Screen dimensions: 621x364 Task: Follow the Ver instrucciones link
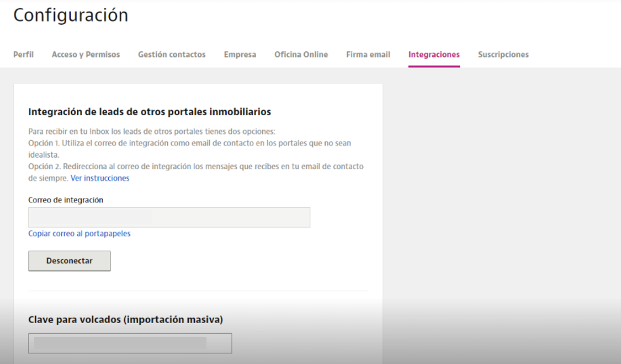click(x=100, y=178)
